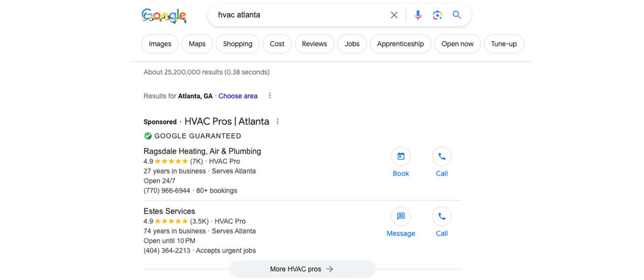Toggle the Tune-up search filter
Screen dimensions: 644x280
pyautogui.click(x=504, y=43)
